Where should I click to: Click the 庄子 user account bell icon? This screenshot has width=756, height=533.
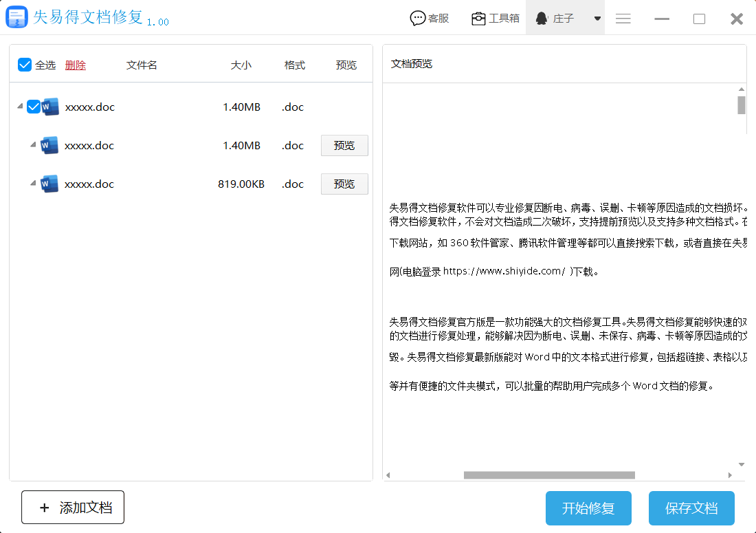[x=542, y=19]
